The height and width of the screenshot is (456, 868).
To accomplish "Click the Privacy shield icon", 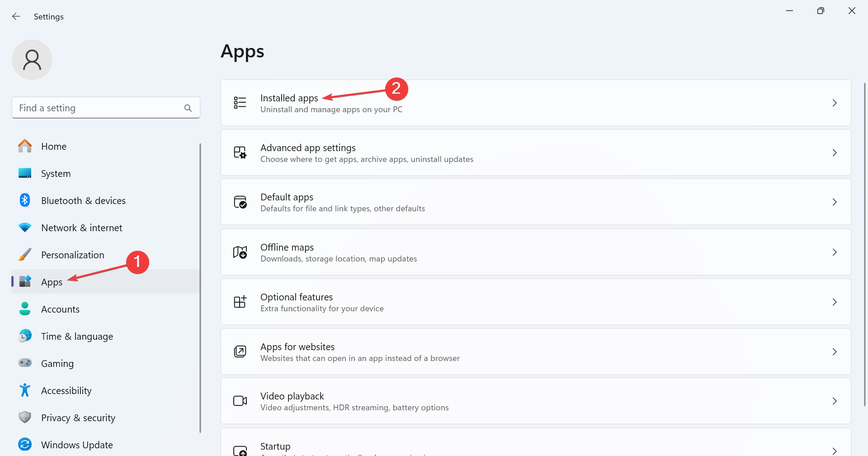I will [25, 417].
